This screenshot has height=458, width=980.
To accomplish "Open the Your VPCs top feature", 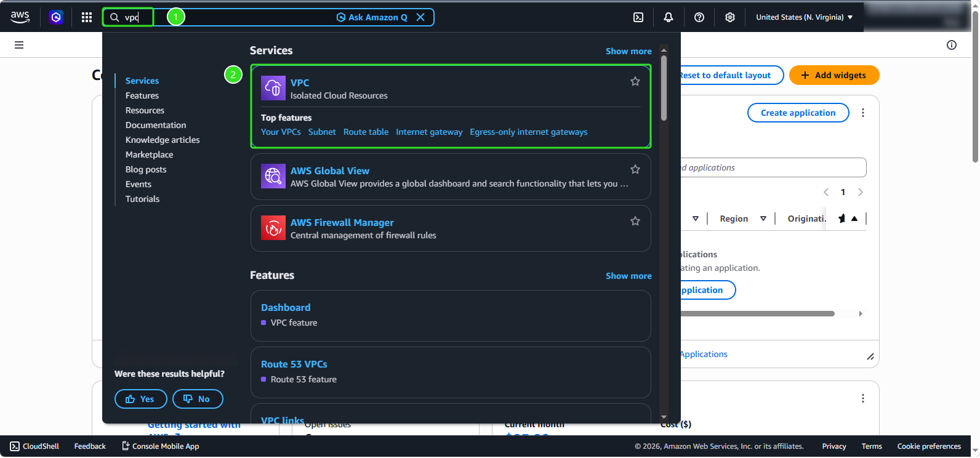I will [281, 132].
